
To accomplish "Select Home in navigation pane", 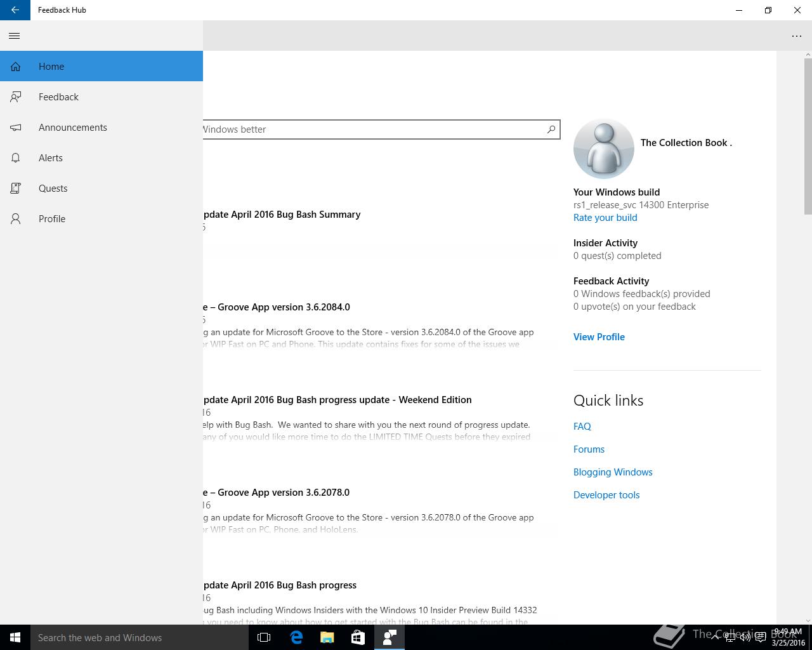I will point(101,66).
